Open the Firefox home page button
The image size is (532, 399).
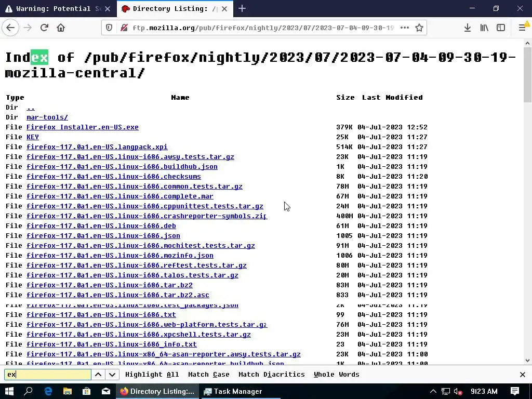[61, 28]
